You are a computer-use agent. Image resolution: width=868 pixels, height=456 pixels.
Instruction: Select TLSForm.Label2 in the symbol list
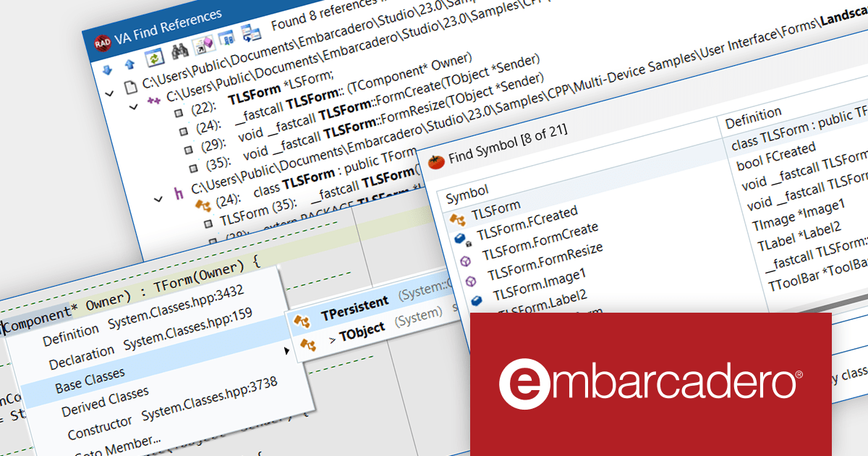(x=542, y=303)
